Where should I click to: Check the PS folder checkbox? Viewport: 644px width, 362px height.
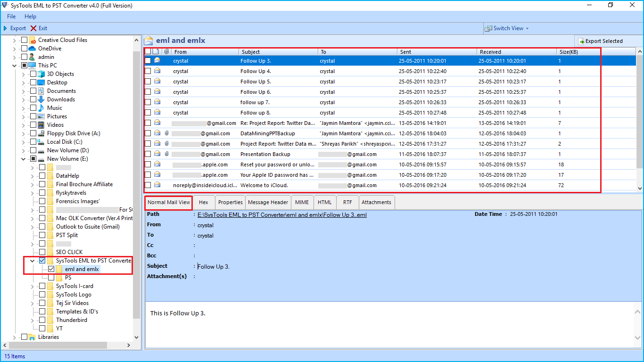51,278
